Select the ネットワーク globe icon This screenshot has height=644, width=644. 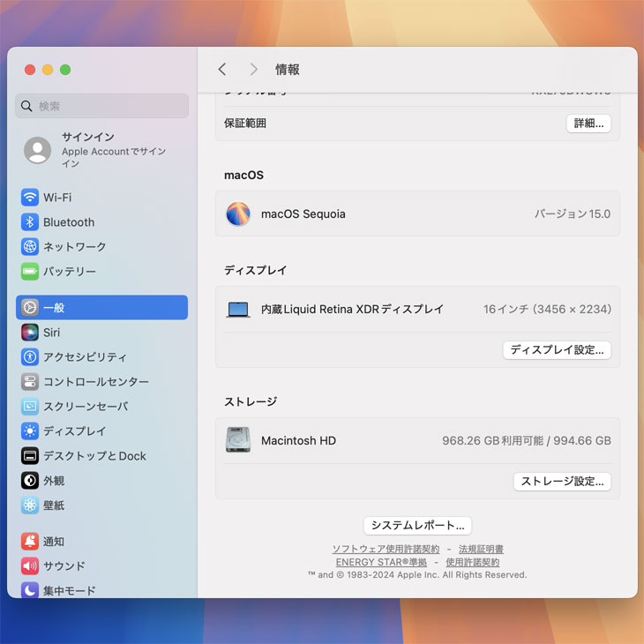point(30,247)
